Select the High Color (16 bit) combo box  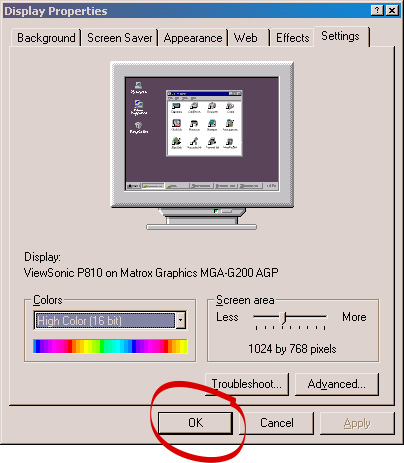[110, 321]
